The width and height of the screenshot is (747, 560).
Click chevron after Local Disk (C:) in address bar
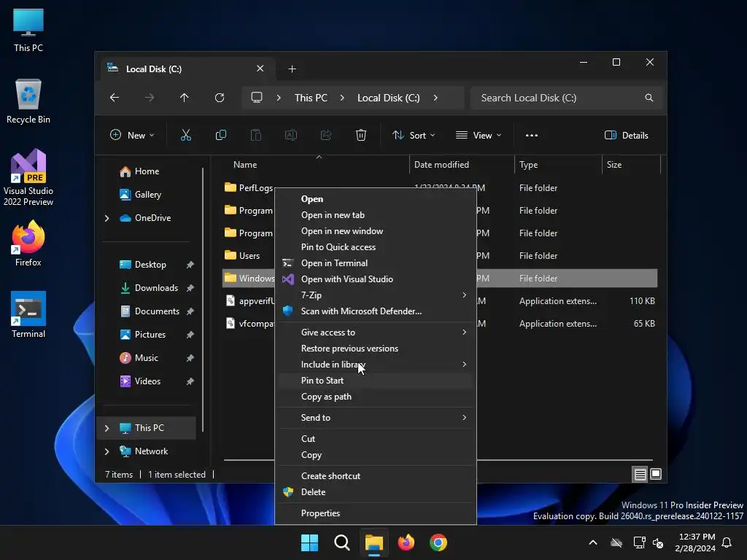(x=436, y=98)
